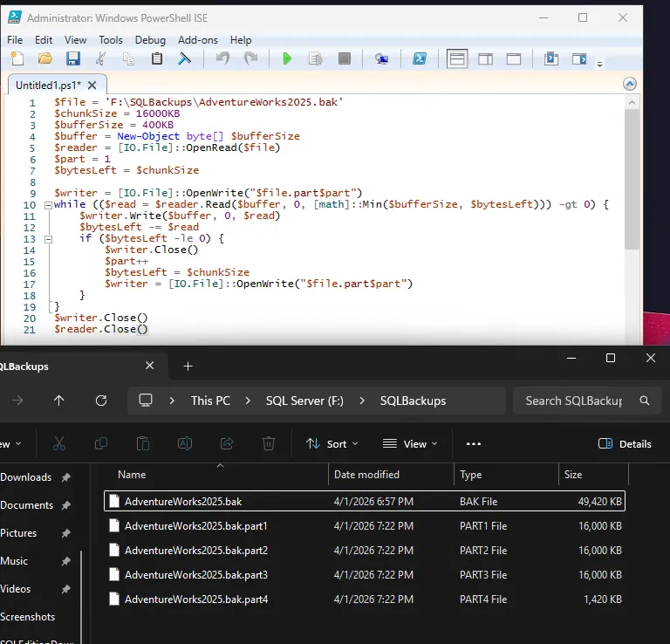This screenshot has height=644, width=670.
Task: Click the Show Command Window icon
Action: pos(551,58)
